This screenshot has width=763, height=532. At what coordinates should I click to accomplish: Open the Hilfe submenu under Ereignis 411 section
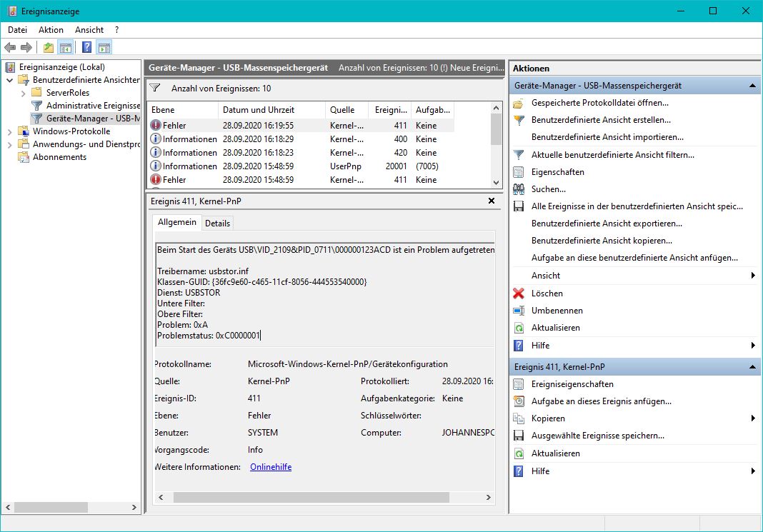540,471
